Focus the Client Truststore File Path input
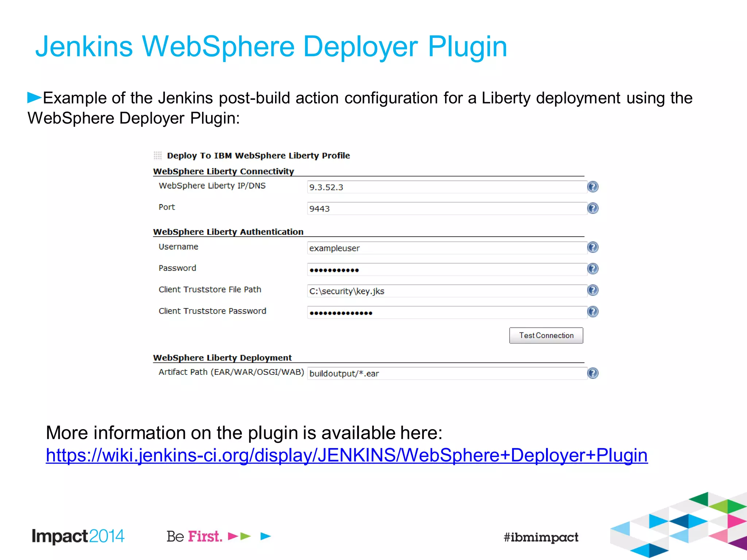This screenshot has width=747, height=560. tap(447, 291)
